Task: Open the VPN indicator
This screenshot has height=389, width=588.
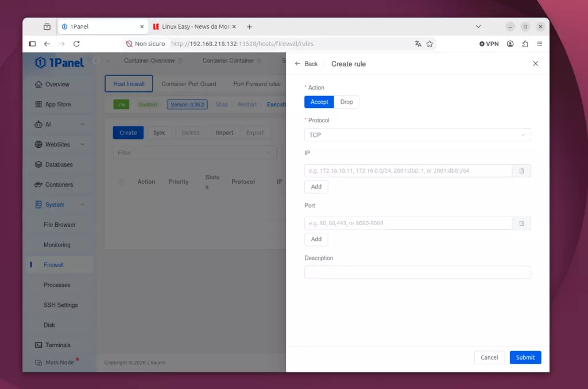Action: click(489, 44)
